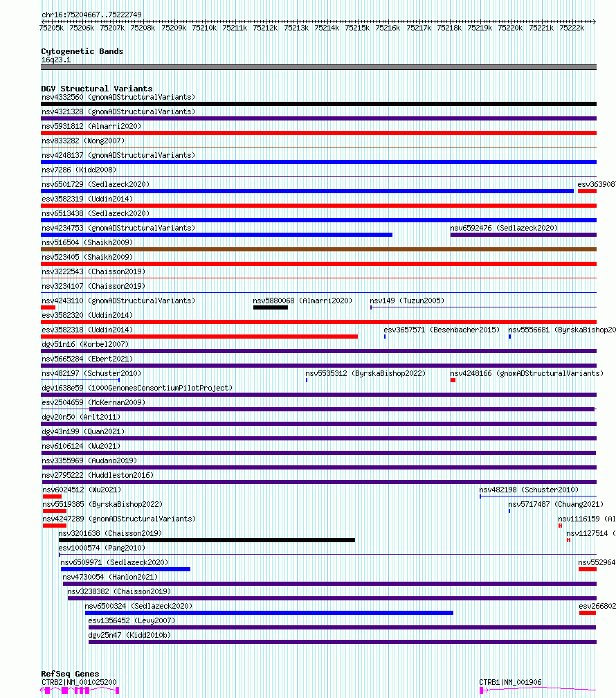Open nsv833282 (Wong2007) variant entry
Image resolution: width=616 pixels, height=698 pixels.
point(83,141)
